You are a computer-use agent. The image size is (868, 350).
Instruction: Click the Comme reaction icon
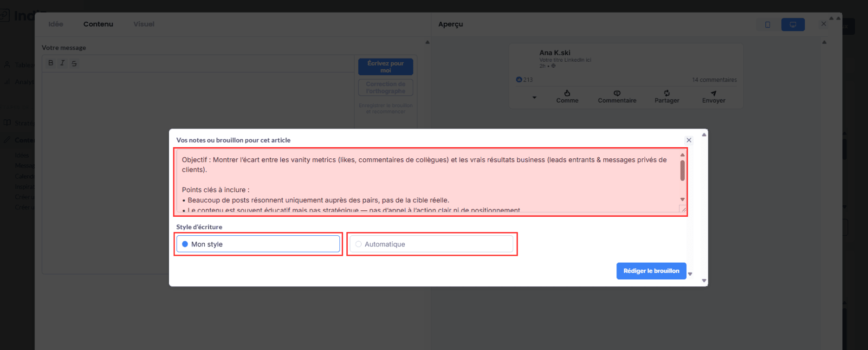567,93
